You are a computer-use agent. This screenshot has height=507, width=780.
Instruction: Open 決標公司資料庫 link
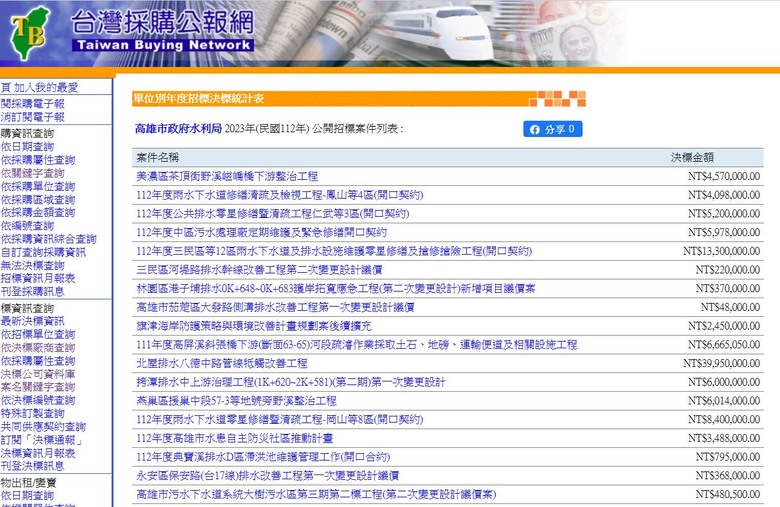(x=38, y=374)
